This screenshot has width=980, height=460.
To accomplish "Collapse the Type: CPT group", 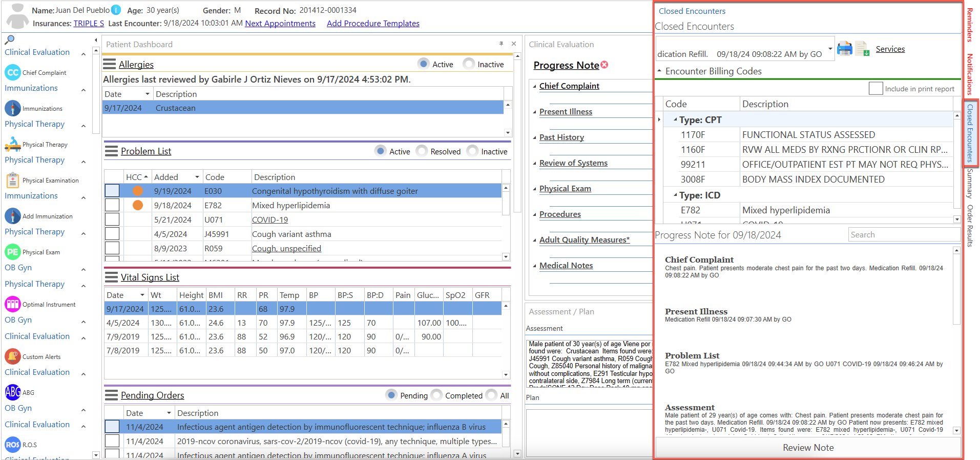I will point(675,119).
